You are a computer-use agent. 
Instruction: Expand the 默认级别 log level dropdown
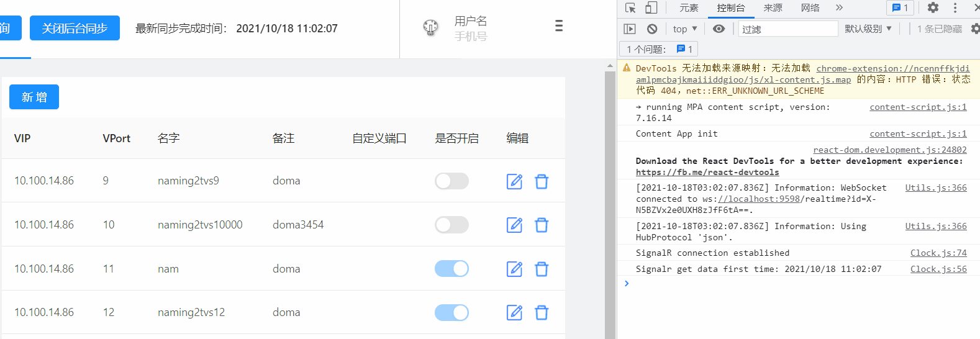click(868, 29)
